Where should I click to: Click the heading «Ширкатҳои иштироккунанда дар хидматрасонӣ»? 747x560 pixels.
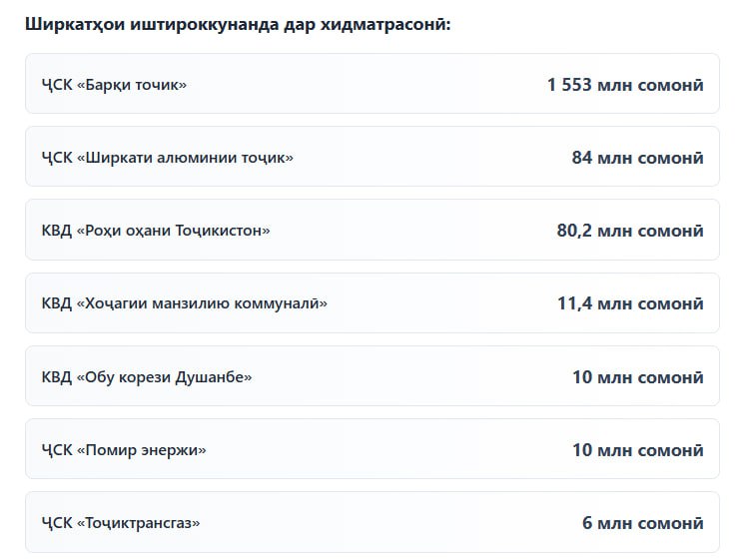[238, 23]
